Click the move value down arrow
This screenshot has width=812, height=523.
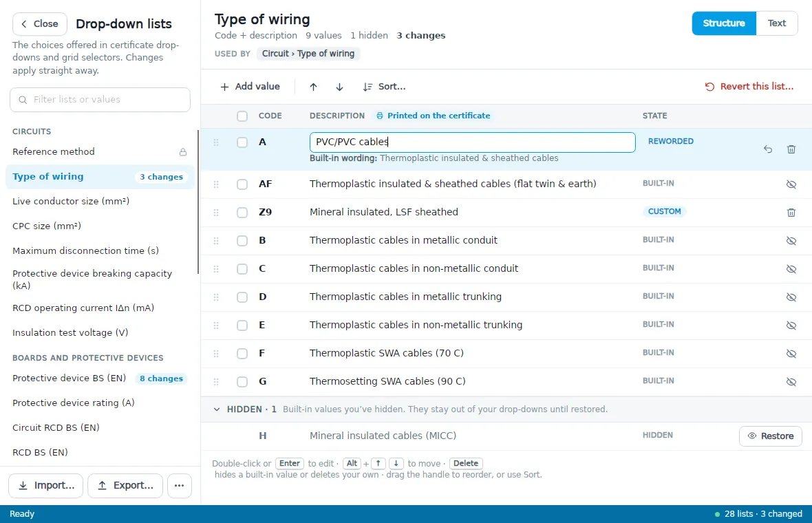coord(339,87)
